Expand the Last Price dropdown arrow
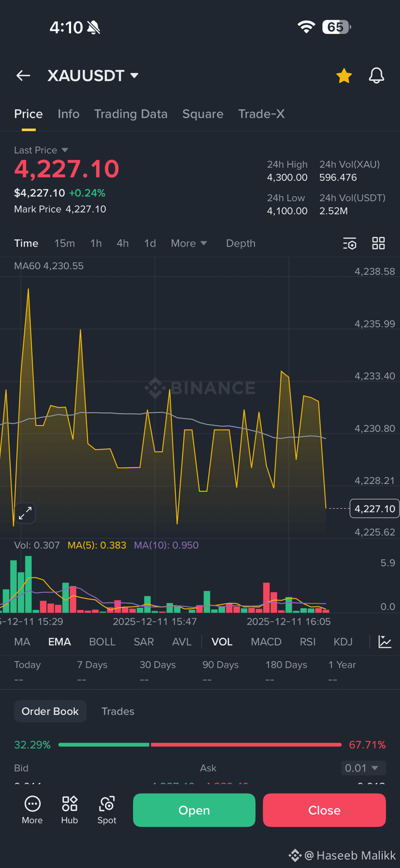Viewport: 400px width, 868px height. (x=65, y=150)
